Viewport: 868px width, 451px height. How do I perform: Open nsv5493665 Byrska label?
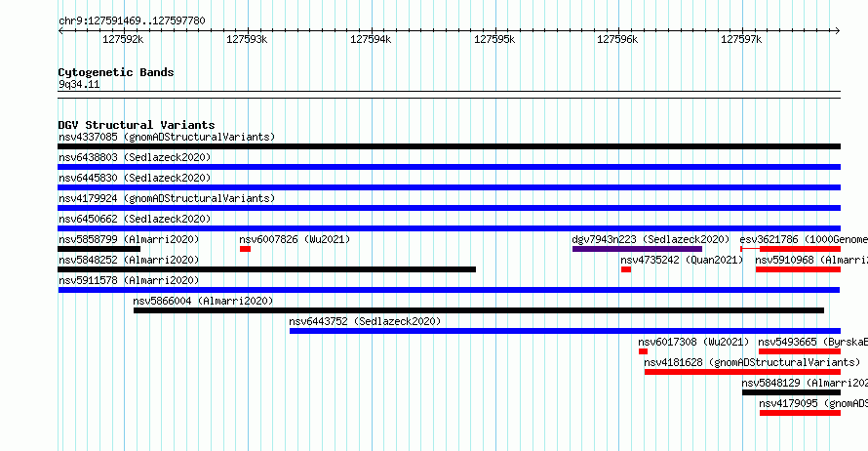[x=813, y=342]
